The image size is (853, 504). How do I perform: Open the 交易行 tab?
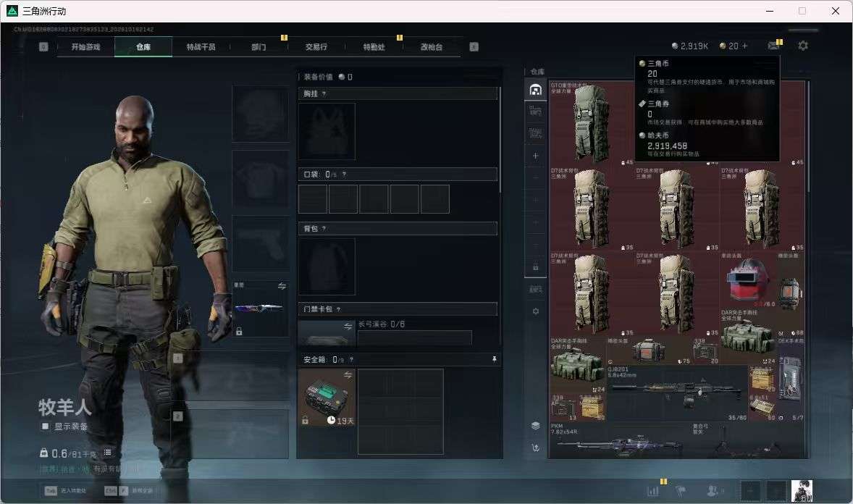coord(316,47)
